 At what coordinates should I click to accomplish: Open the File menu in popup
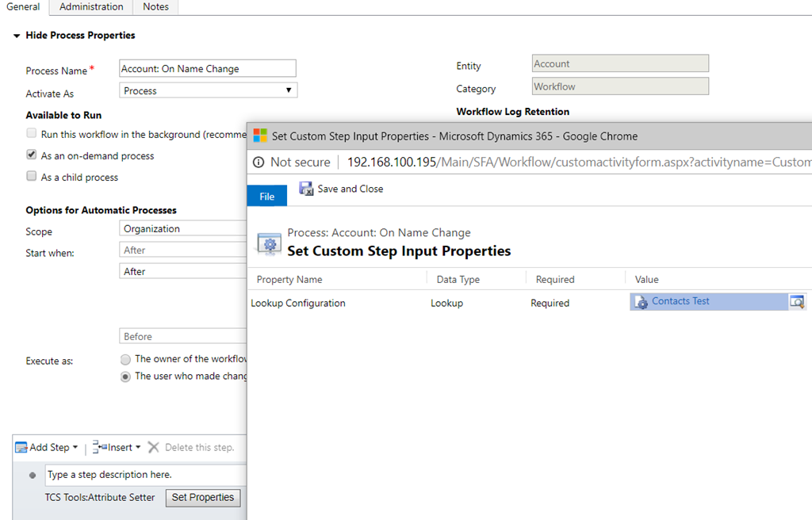click(x=266, y=196)
